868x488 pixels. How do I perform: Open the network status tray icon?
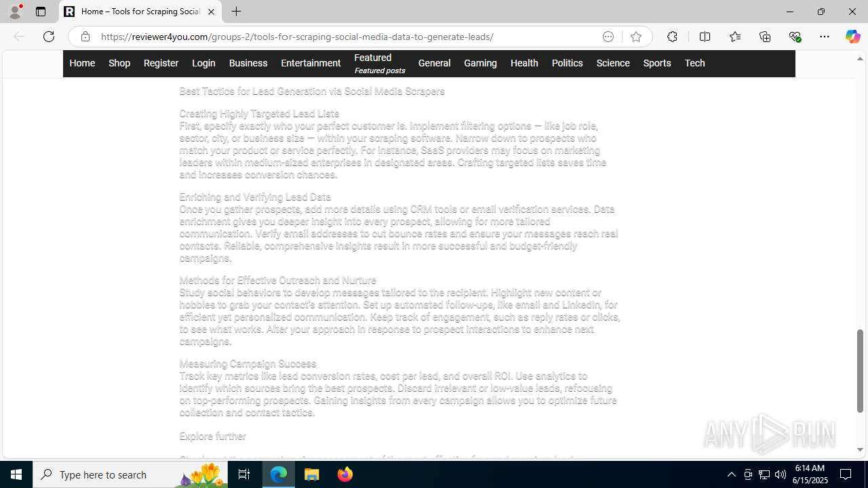764,474
